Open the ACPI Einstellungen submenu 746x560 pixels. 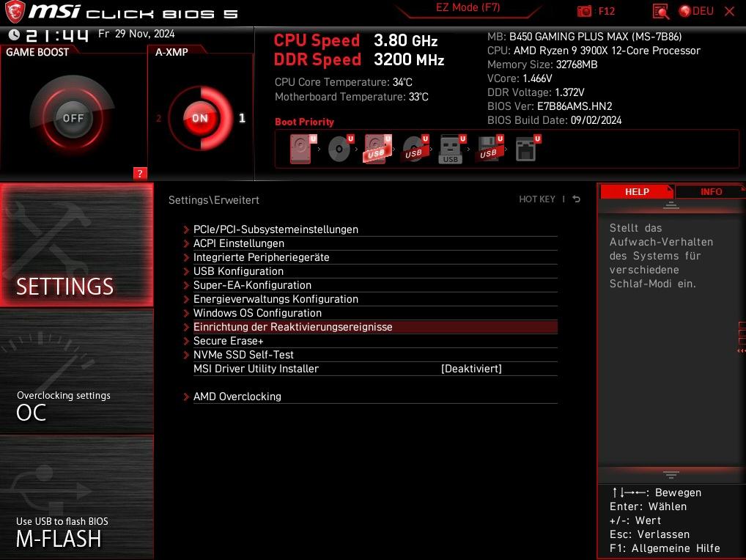(370, 243)
